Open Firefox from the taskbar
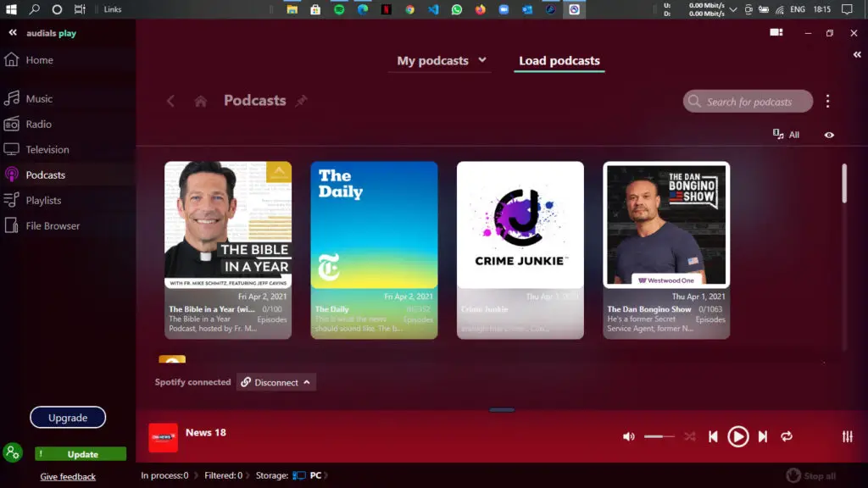This screenshot has height=488, width=868. (x=480, y=9)
